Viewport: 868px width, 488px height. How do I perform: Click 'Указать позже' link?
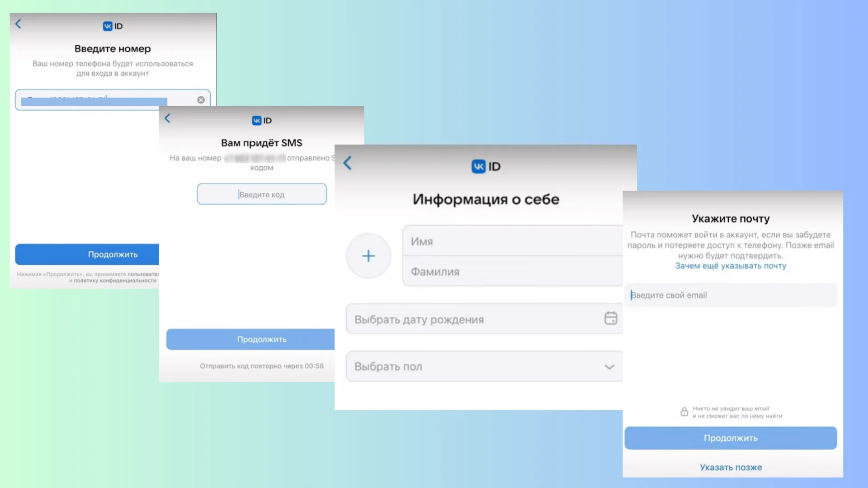tap(731, 467)
